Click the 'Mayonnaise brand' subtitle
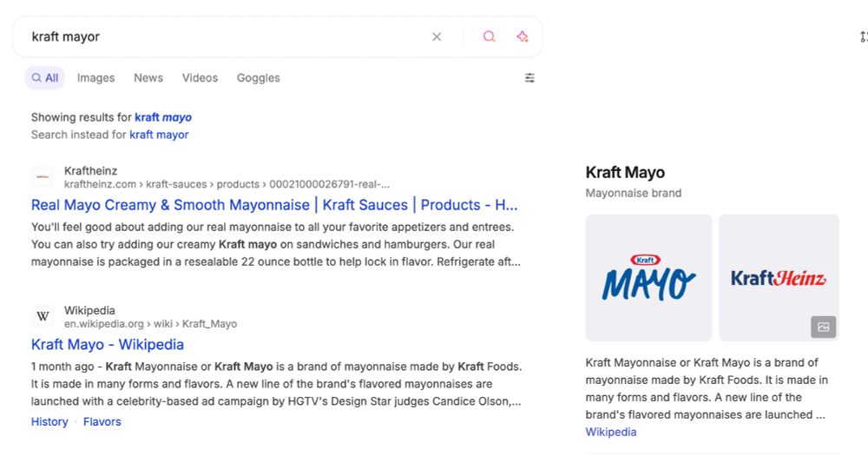This screenshot has height=463, width=868. click(634, 194)
